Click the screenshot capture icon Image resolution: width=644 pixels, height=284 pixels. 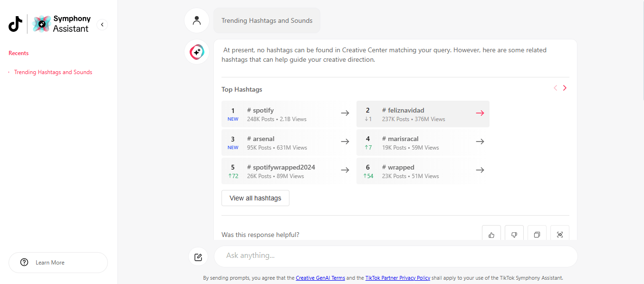560,234
